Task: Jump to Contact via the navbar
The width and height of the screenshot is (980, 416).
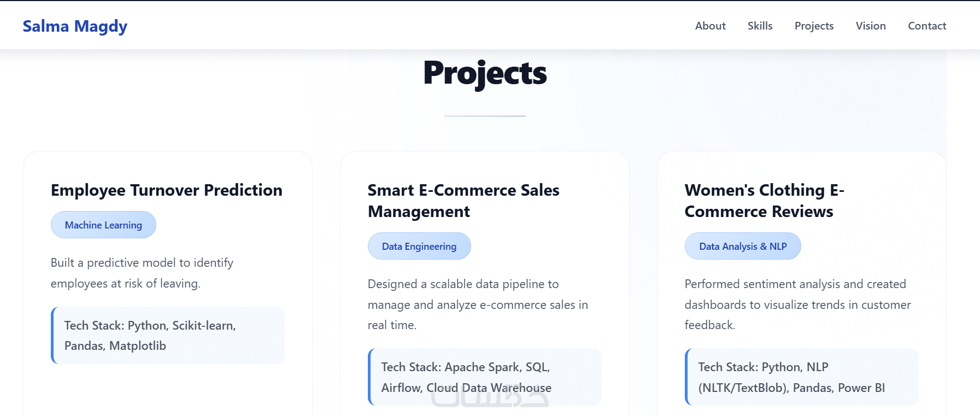Action: (926, 26)
